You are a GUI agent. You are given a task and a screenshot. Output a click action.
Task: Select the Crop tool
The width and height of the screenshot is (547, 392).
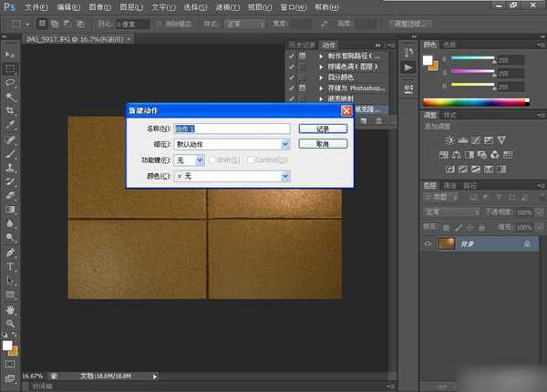tap(11, 109)
